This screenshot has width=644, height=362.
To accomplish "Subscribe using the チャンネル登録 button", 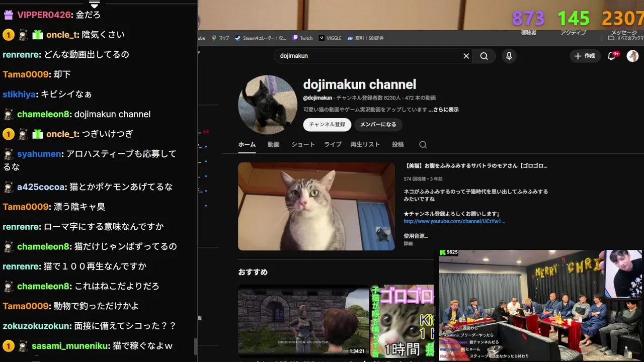I will click(327, 125).
